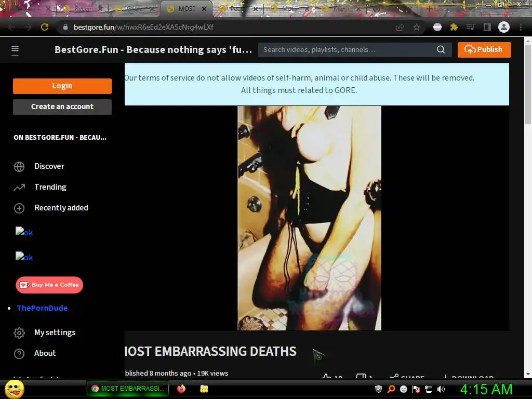Open the Trending sidebar link
532x399 pixels.
pos(50,187)
